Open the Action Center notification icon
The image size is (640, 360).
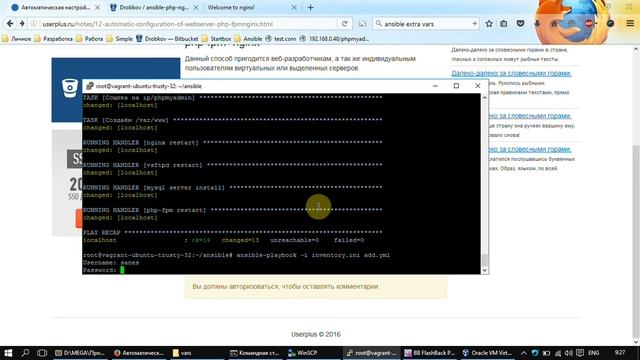coord(580,353)
